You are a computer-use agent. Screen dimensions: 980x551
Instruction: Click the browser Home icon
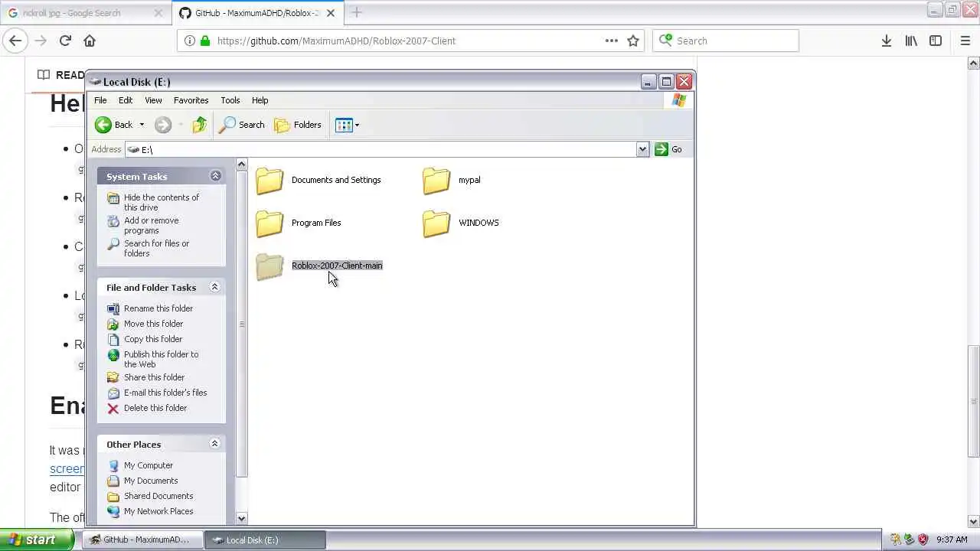coord(90,41)
